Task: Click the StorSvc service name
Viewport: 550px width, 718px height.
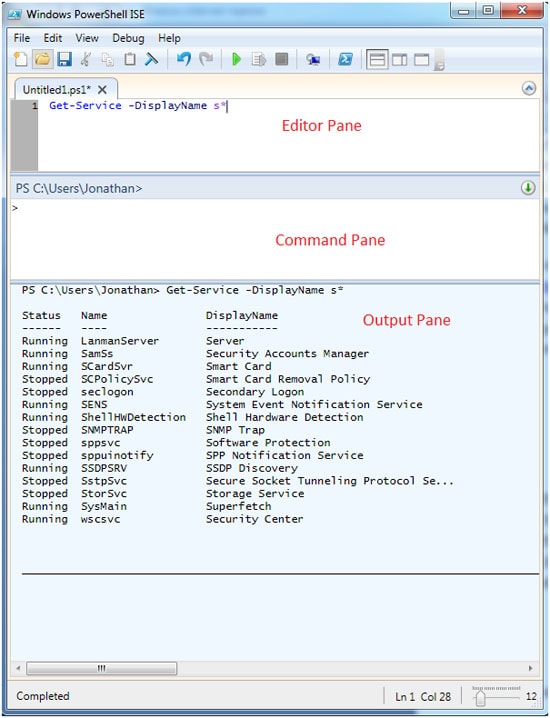Action: tap(104, 494)
